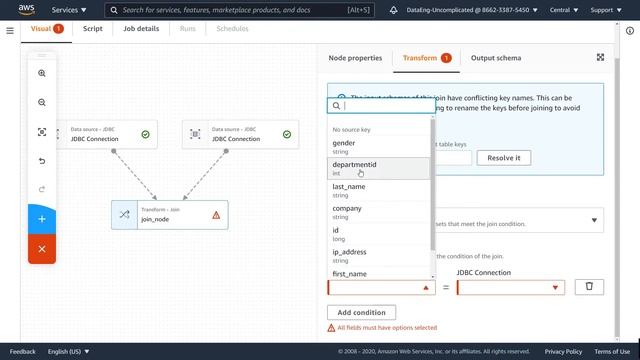Click the Add condition button

[x=361, y=312]
